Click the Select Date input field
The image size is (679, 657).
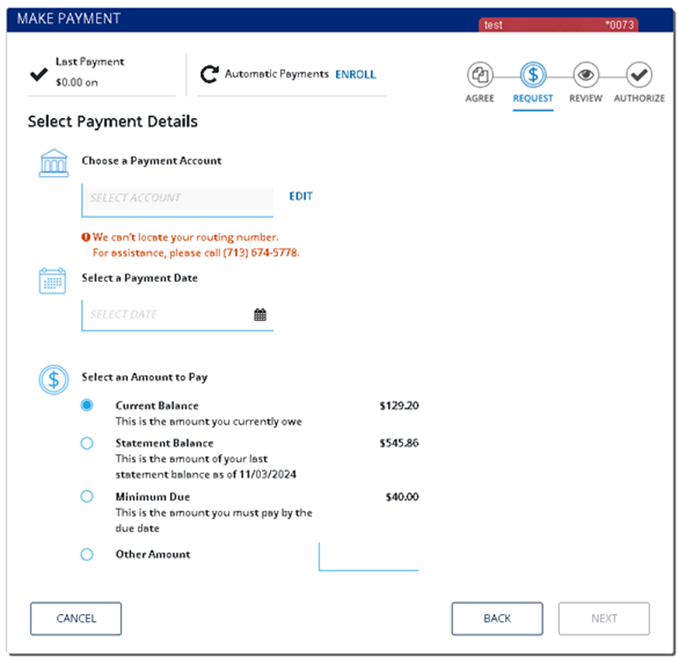click(178, 315)
